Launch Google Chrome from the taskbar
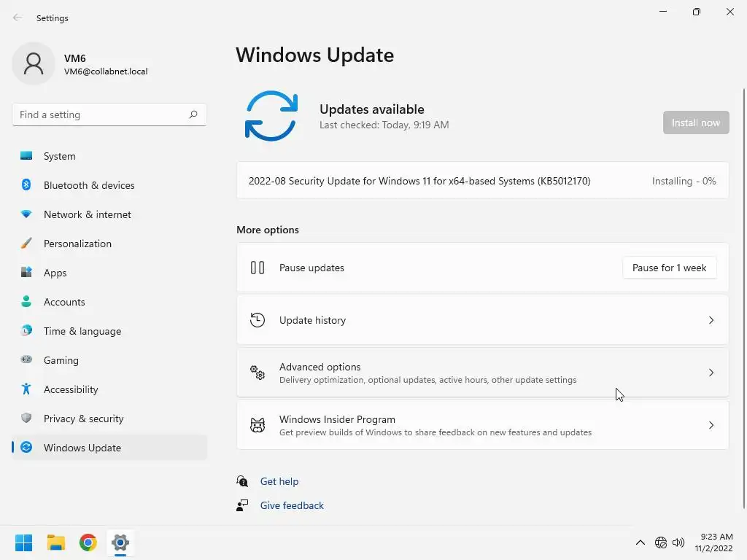747x560 pixels. pos(88,542)
